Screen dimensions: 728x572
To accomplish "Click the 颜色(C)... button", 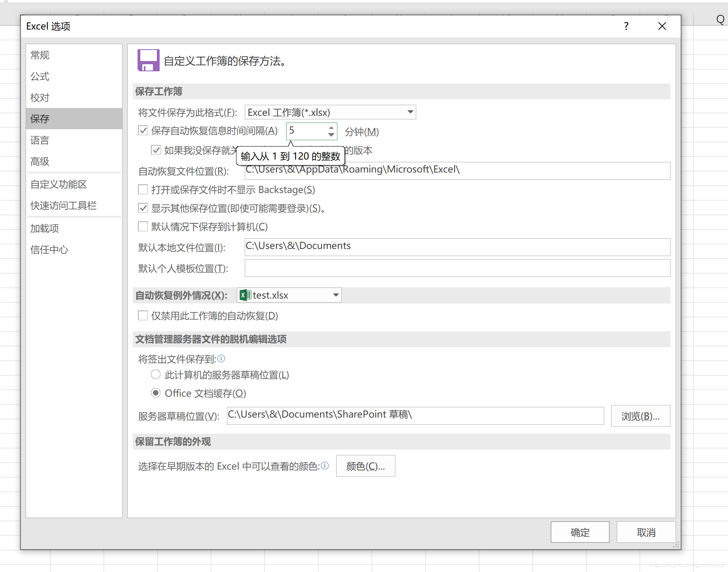I will [x=365, y=466].
